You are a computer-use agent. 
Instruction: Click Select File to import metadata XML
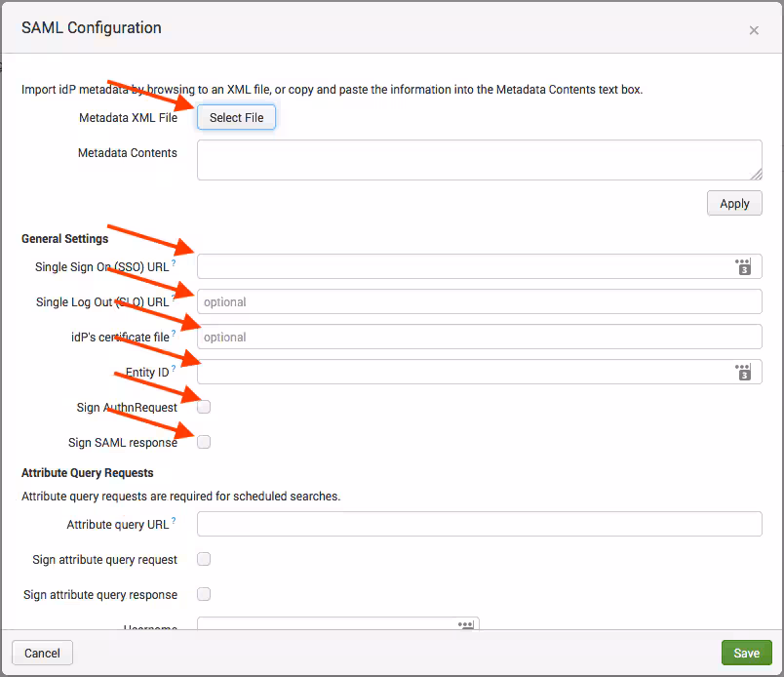point(236,116)
